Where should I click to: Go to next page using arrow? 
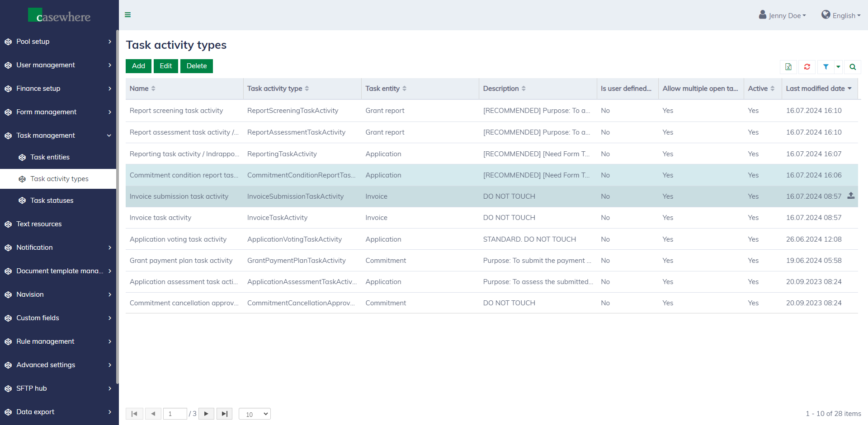pos(206,414)
